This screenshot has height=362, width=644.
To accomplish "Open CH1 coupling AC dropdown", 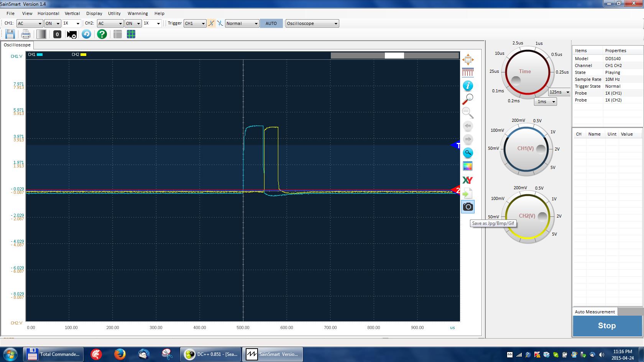I will click(x=30, y=23).
